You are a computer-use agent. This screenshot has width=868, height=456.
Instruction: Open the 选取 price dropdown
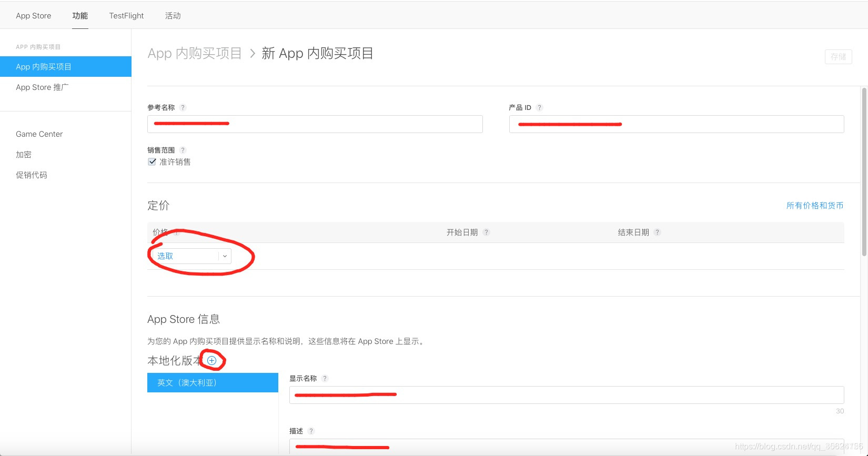(191, 256)
